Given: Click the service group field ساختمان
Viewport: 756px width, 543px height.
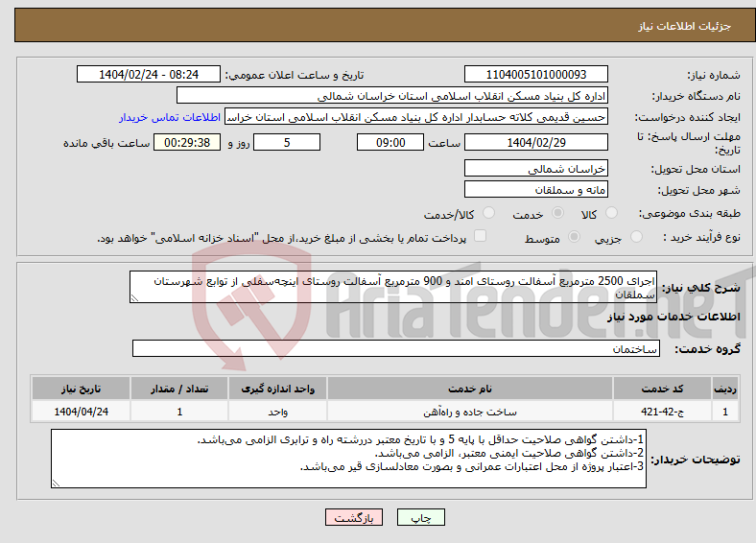Looking at the screenshot, I should tap(396, 348).
